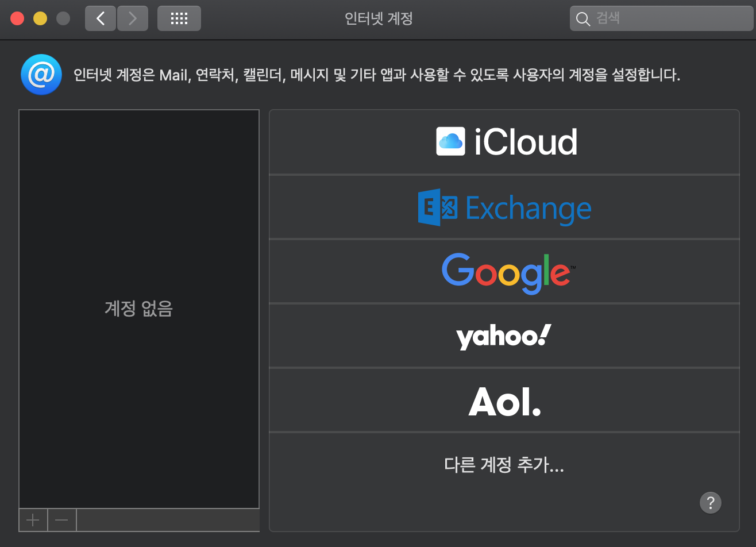Select the Aol. account option

pyautogui.click(x=504, y=400)
